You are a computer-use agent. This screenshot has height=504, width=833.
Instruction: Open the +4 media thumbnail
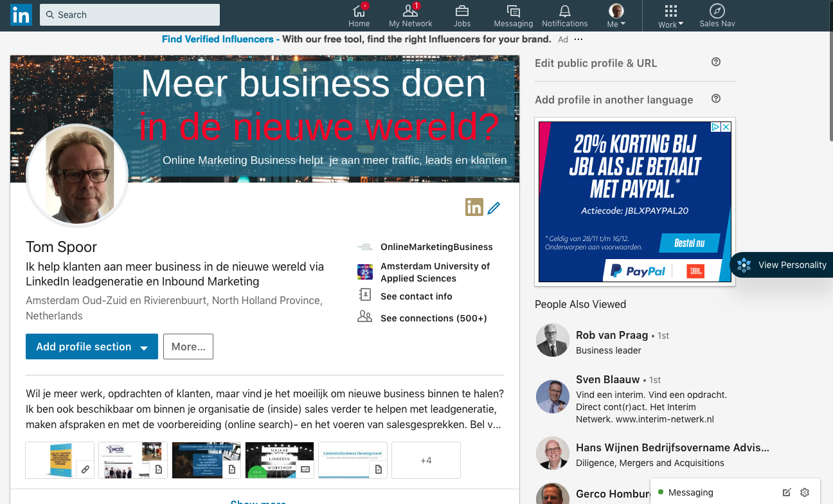(x=425, y=460)
